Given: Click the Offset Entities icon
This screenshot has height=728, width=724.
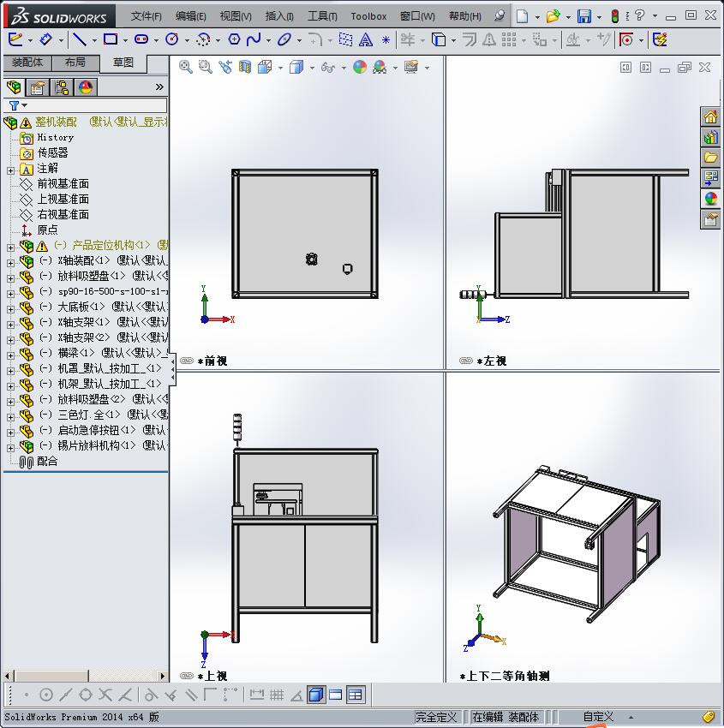Looking at the screenshot, I should [x=470, y=40].
